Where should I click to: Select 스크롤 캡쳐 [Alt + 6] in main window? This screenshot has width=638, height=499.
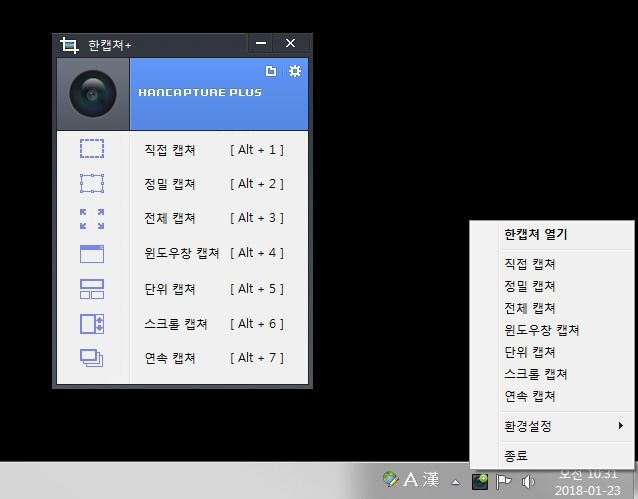[x=214, y=324]
